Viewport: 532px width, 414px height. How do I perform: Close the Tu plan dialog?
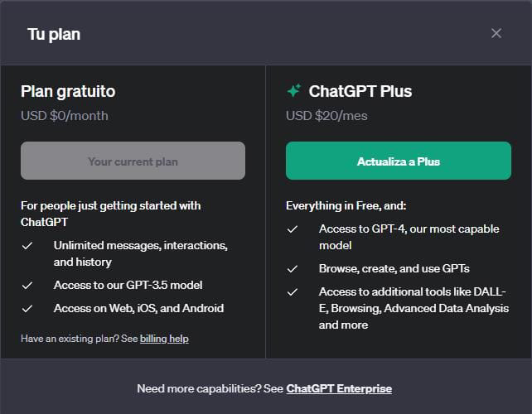pyautogui.click(x=496, y=33)
